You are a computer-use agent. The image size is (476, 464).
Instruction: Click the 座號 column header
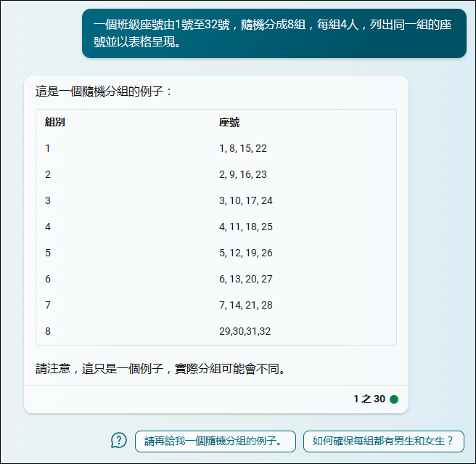(229, 122)
